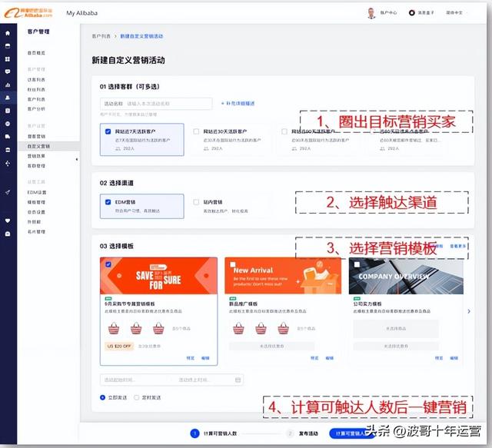Screen dimensions: 492x448
Task: Go back via 客户列表 breadcrumb
Action: [101, 36]
